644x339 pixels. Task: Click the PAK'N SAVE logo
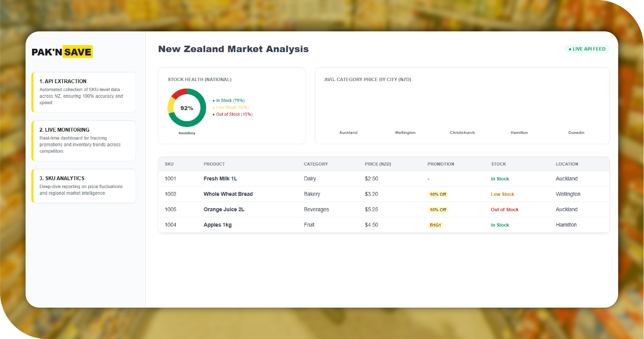pos(62,52)
